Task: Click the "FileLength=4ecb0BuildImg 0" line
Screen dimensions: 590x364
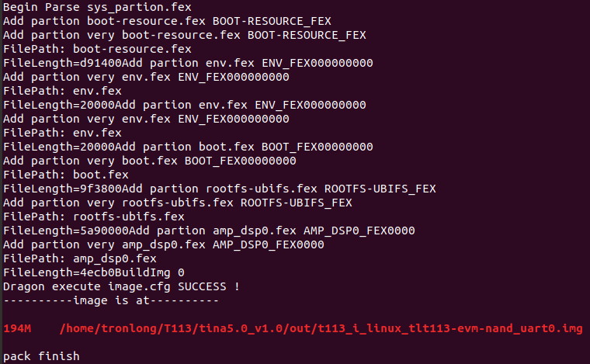Action: [93, 272]
